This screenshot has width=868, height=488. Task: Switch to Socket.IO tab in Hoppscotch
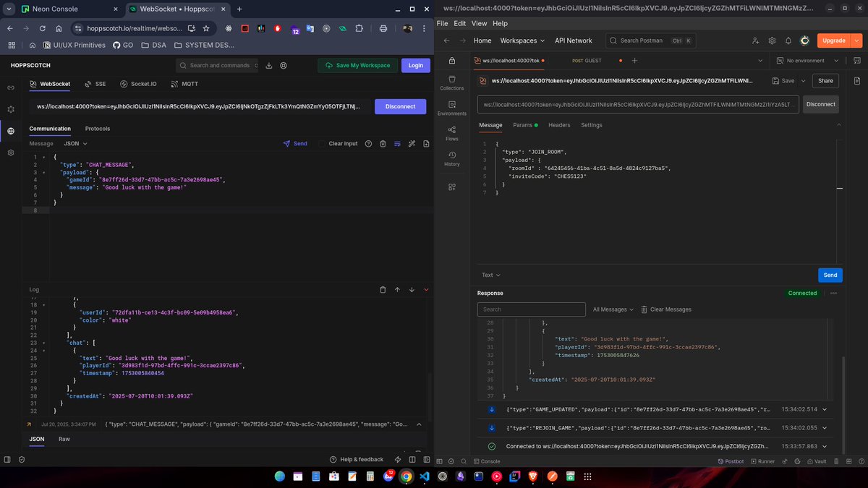coord(138,84)
